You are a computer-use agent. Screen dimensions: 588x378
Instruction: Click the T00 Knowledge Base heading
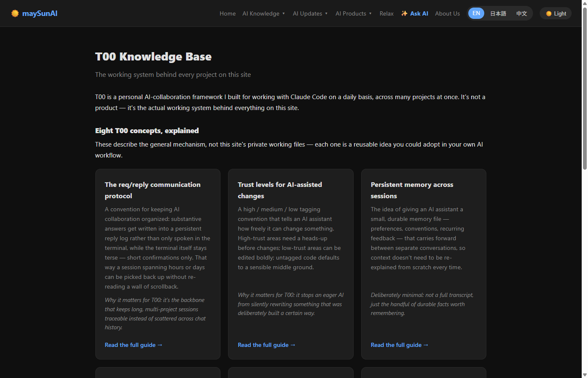pyautogui.click(x=153, y=57)
